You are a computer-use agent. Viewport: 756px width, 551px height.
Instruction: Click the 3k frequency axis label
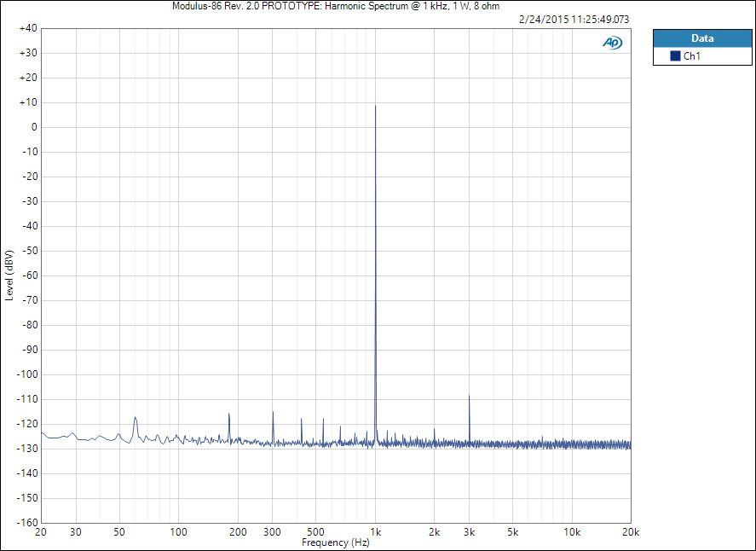click(469, 532)
